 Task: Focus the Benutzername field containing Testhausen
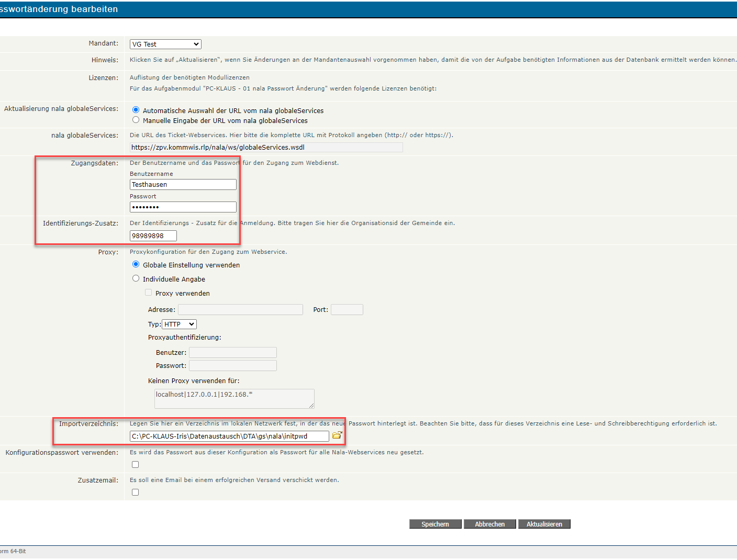[x=183, y=185]
